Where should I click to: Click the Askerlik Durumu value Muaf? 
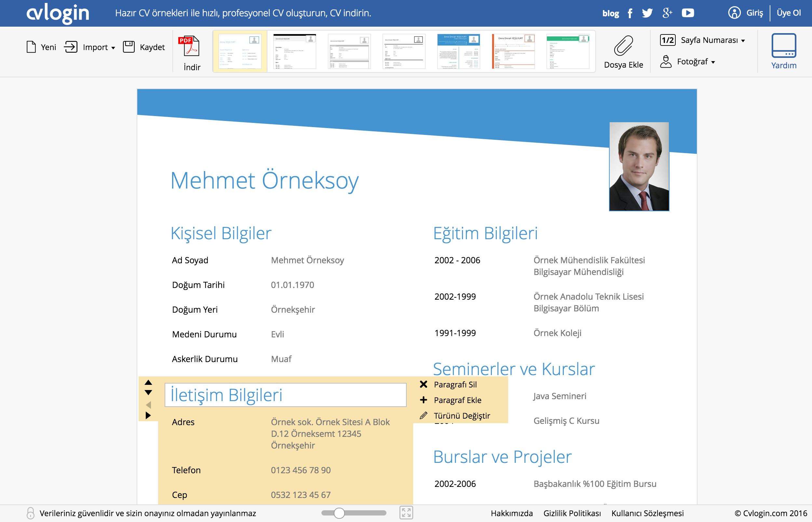click(281, 359)
